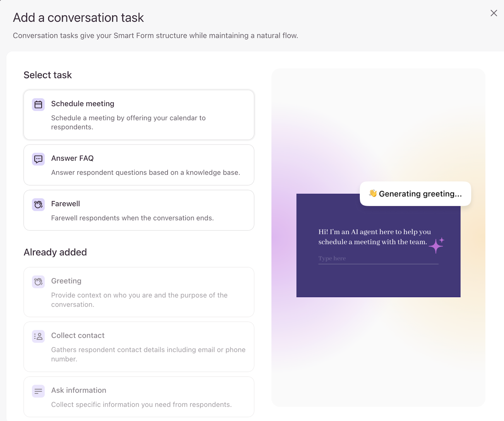Focus the 'Type here' input field

(378, 259)
